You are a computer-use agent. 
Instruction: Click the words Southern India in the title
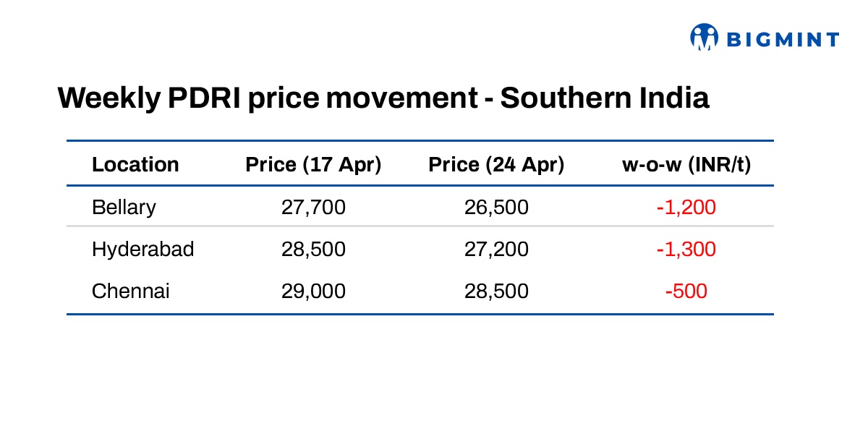[605, 98]
